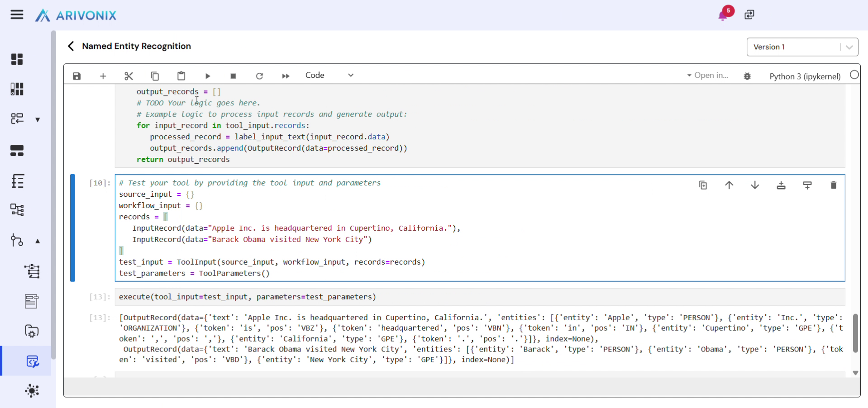Open the notifications bell
Viewport: 868px width, 408px height.
tap(723, 15)
